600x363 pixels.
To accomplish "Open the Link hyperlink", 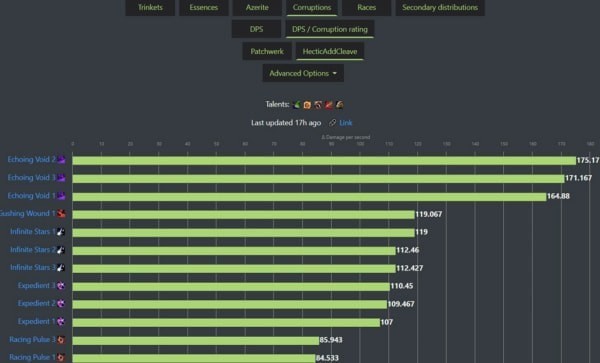I will (x=346, y=123).
